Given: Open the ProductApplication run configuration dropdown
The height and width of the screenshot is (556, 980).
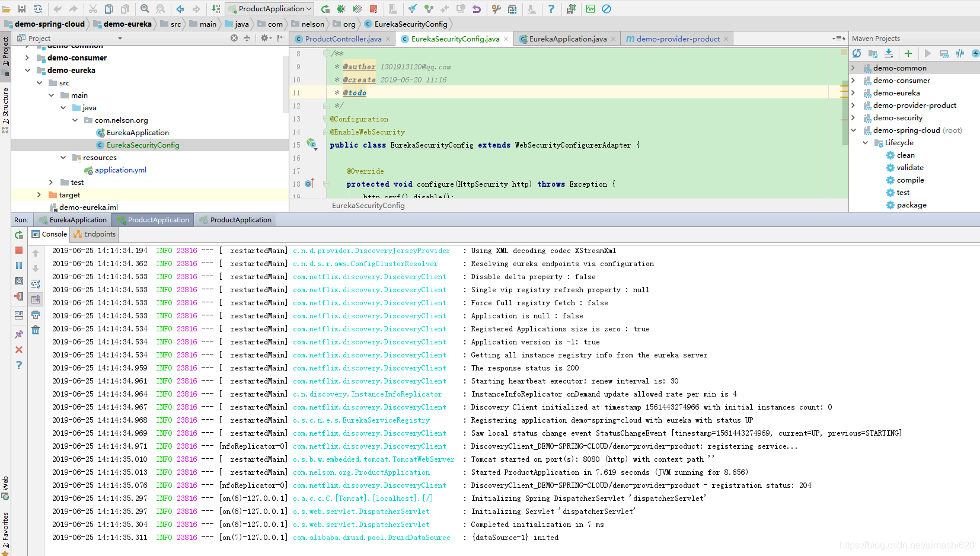Looking at the screenshot, I should (270, 9).
